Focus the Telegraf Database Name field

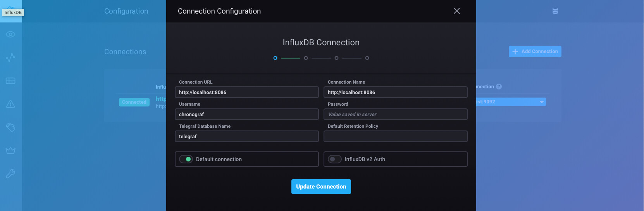(x=247, y=136)
